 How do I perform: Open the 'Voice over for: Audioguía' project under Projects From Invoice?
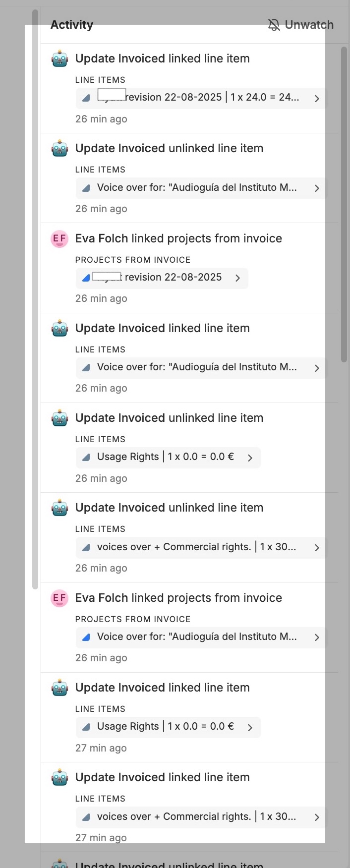[197, 637]
